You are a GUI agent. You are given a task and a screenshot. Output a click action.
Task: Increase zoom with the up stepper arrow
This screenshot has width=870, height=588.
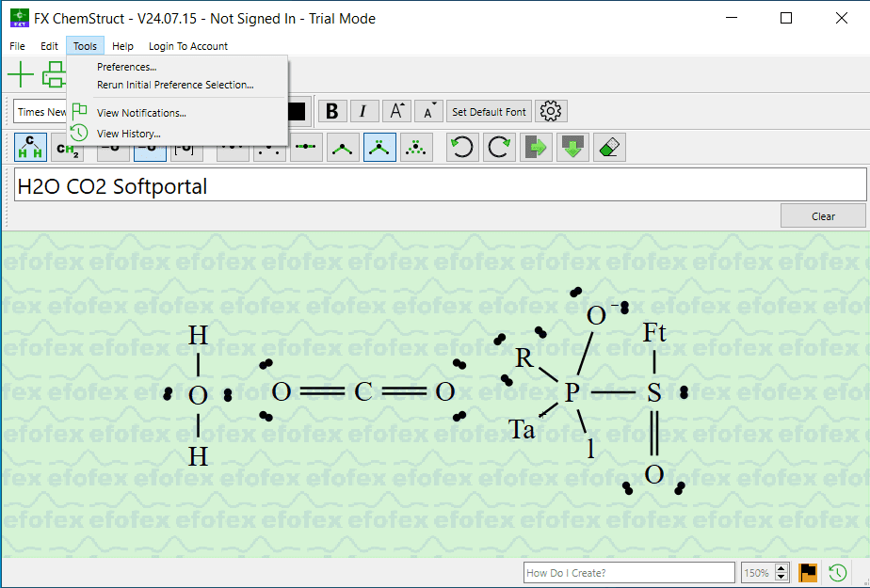[781, 568]
